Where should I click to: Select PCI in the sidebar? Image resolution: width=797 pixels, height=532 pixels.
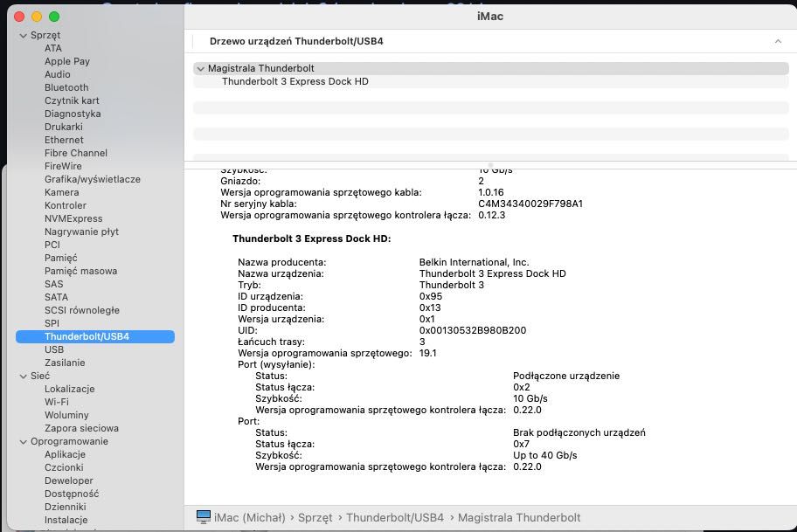click(x=52, y=245)
